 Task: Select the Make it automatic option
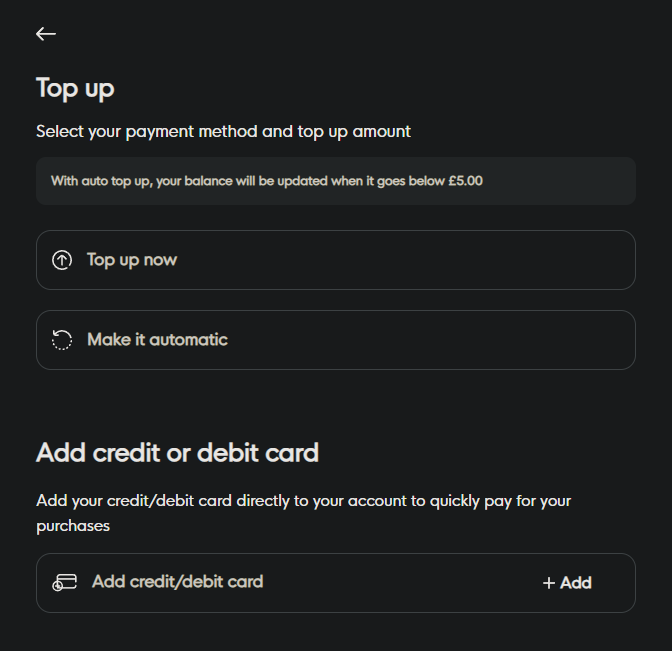coord(335,340)
